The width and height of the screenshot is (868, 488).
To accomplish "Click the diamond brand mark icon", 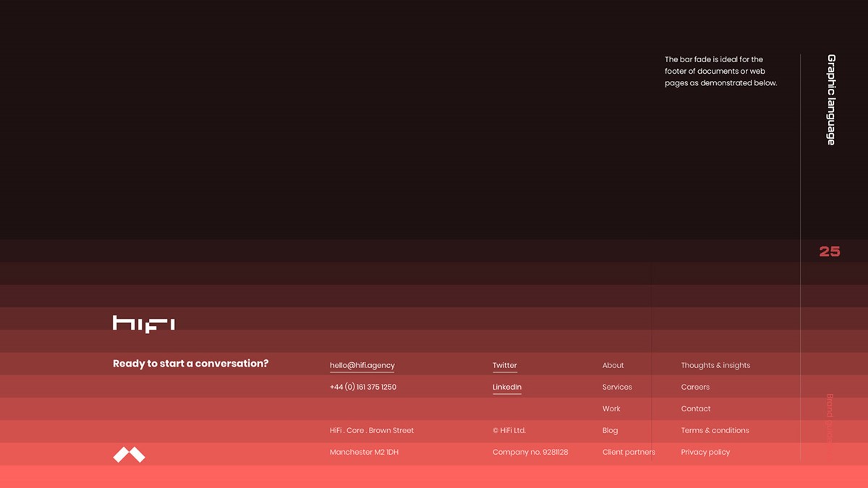I will [x=129, y=455].
